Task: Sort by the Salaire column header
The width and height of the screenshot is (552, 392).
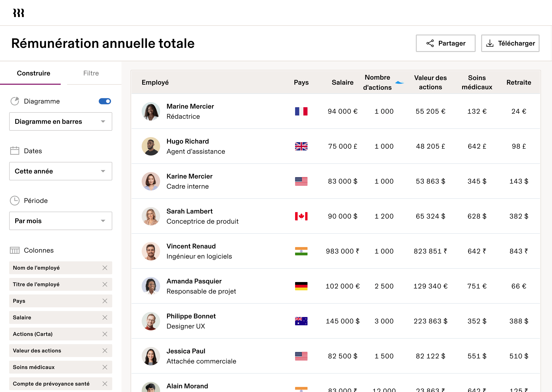Action: pyautogui.click(x=342, y=82)
